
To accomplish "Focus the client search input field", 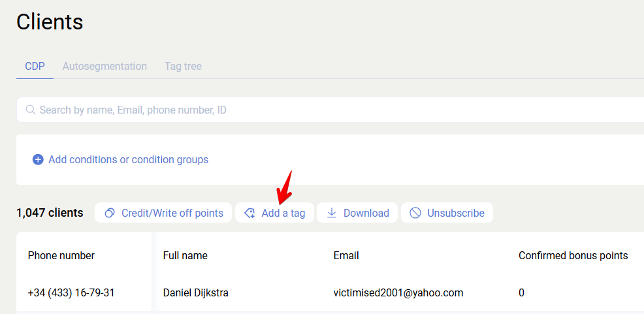I will tap(327, 110).
